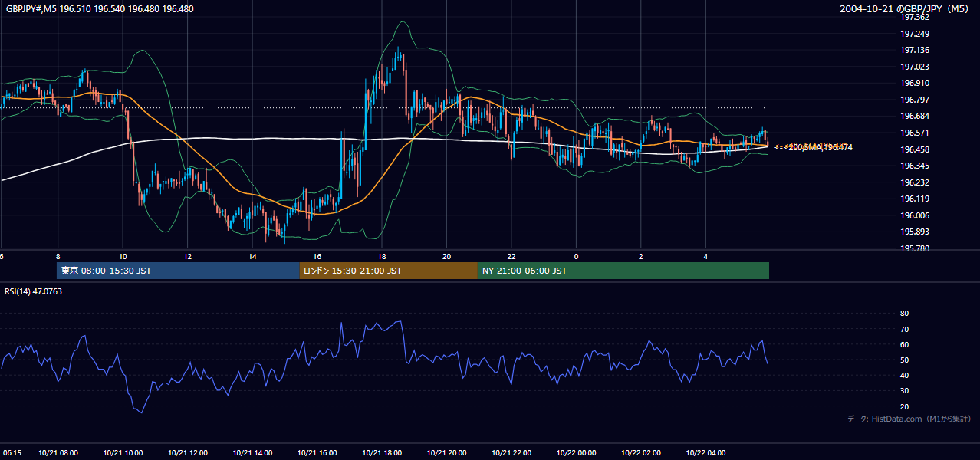
Task: Click price axis label 197.249
Action: click(914, 34)
